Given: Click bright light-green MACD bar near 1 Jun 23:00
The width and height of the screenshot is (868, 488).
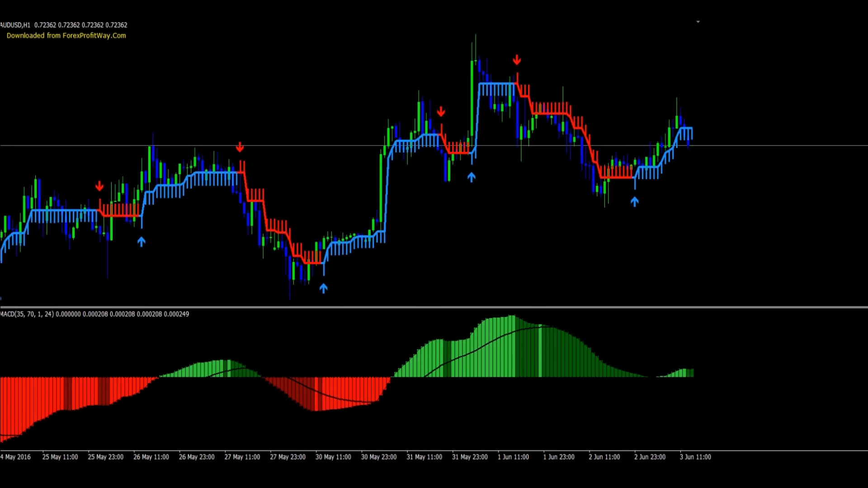Looking at the screenshot, I should [540, 351].
